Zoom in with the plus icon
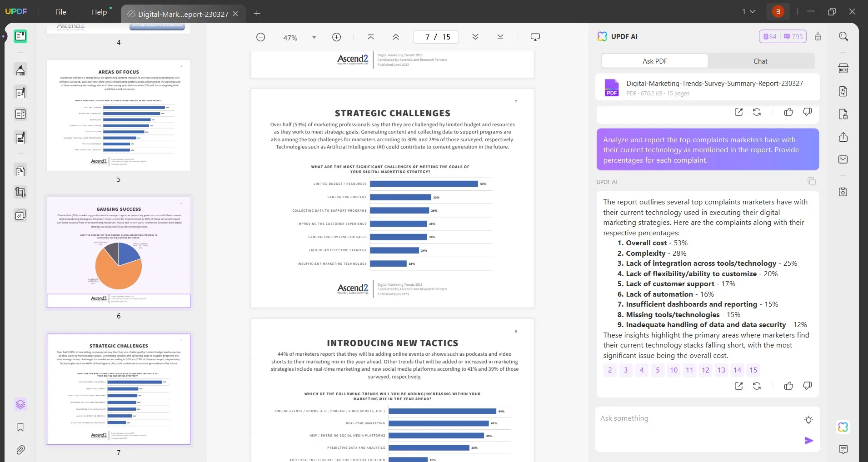 (x=337, y=37)
